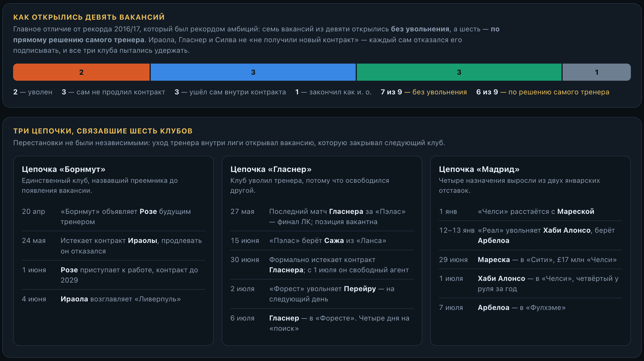This screenshot has height=361, width=644.
Task: Click heading «Как открылись девять вакансий»
Action: 89,17
